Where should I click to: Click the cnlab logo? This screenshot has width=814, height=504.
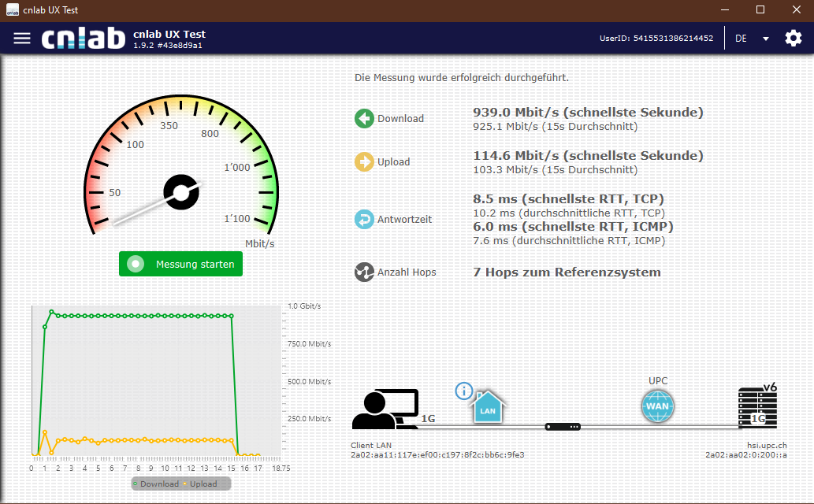[x=84, y=38]
